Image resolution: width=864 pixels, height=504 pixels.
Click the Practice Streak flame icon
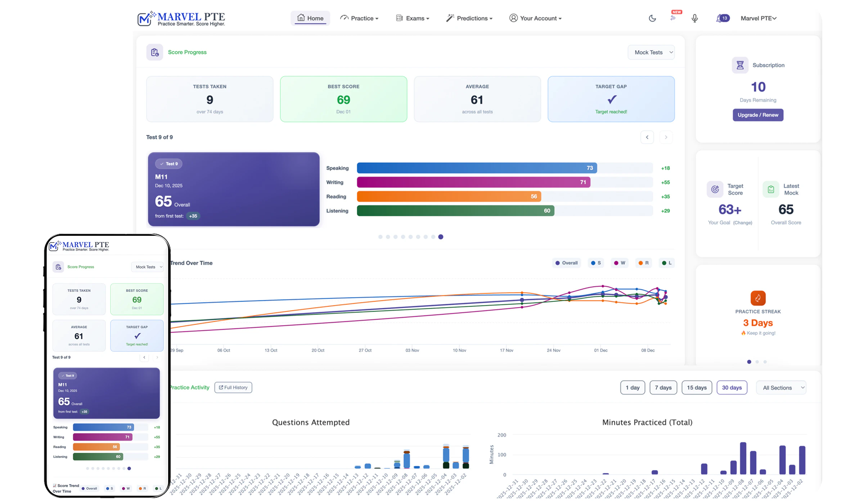(x=758, y=298)
